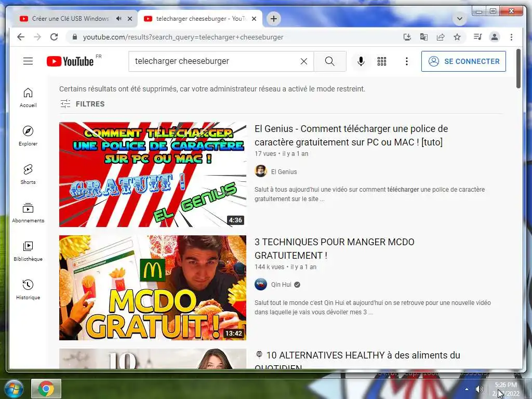The height and width of the screenshot is (399, 532).
Task: Open the Qin Hui channel name
Action: tap(281, 285)
